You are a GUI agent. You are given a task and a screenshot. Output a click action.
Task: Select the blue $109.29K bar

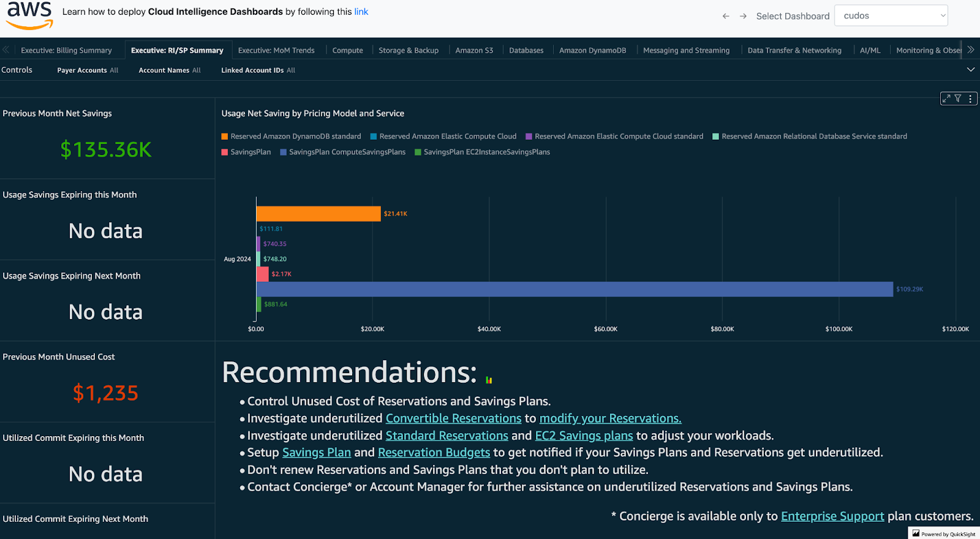pos(575,289)
